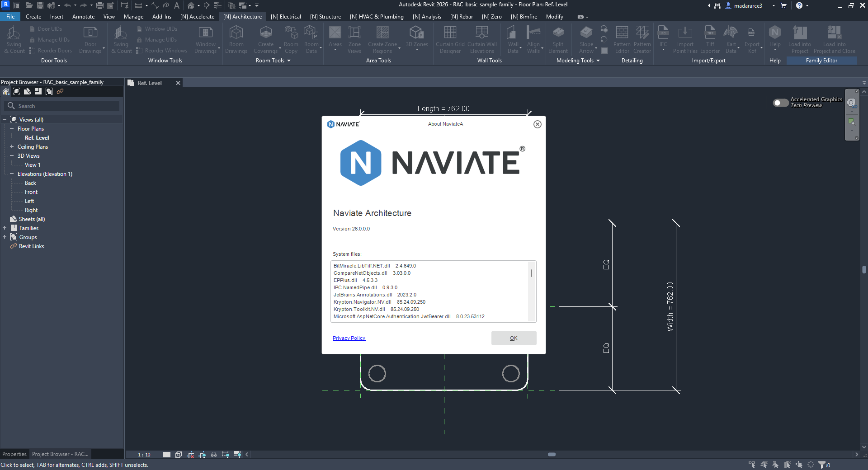Launch the Curtain Grid Designer
This screenshot has height=470, width=868.
point(450,40)
